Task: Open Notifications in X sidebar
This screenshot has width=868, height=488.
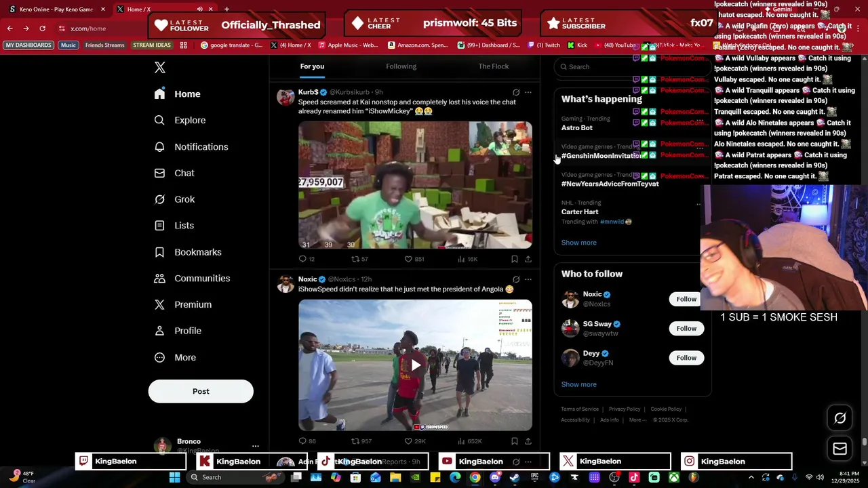Action: pos(192,146)
